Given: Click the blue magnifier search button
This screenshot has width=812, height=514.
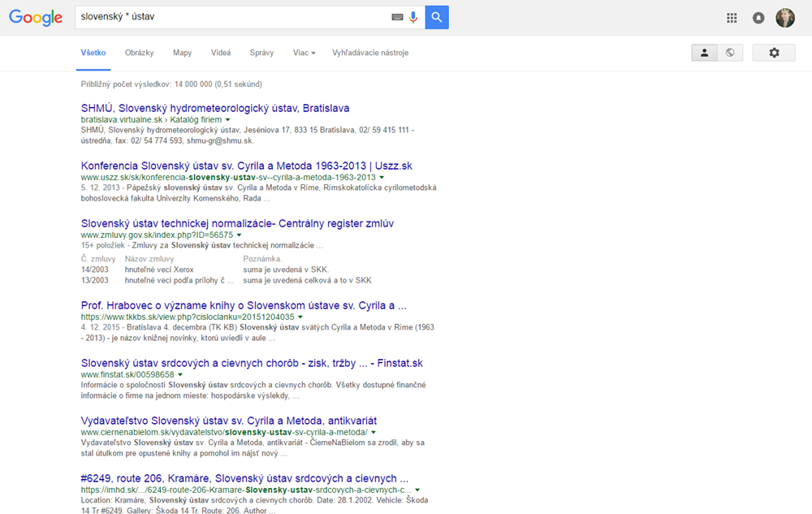Looking at the screenshot, I should click(x=437, y=17).
